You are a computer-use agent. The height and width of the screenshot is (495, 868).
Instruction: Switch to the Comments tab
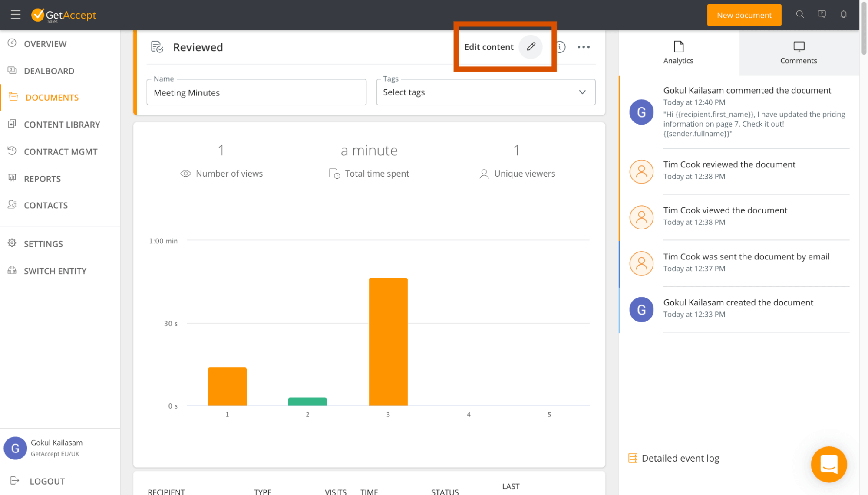point(798,52)
